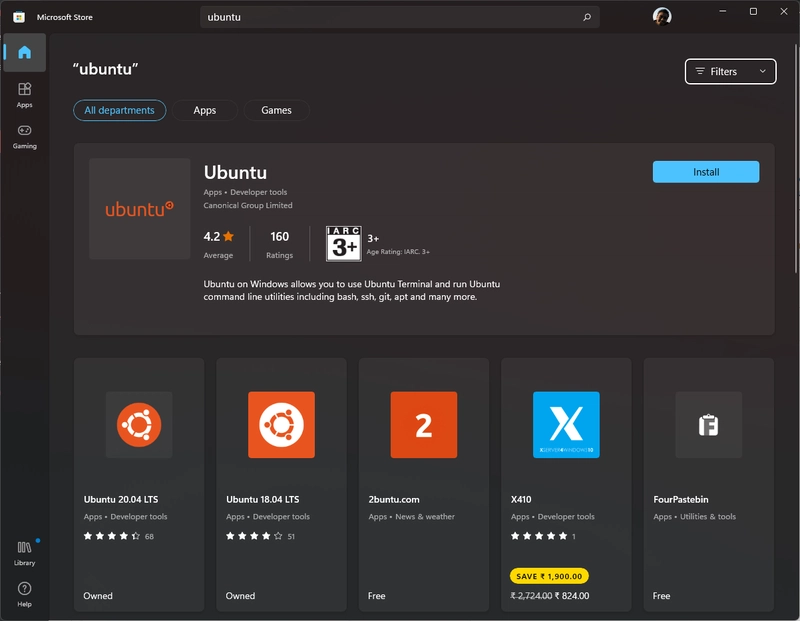Screen dimensions: 800x621
Task: Open the Gaming section in sidebar
Action: 24,136
